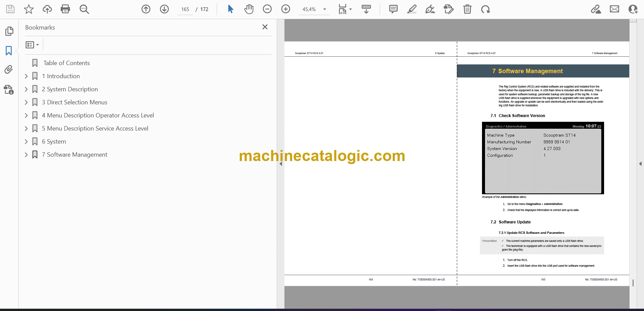This screenshot has height=311, width=644.
Task: Go to previous page arrow
Action: (x=146, y=9)
